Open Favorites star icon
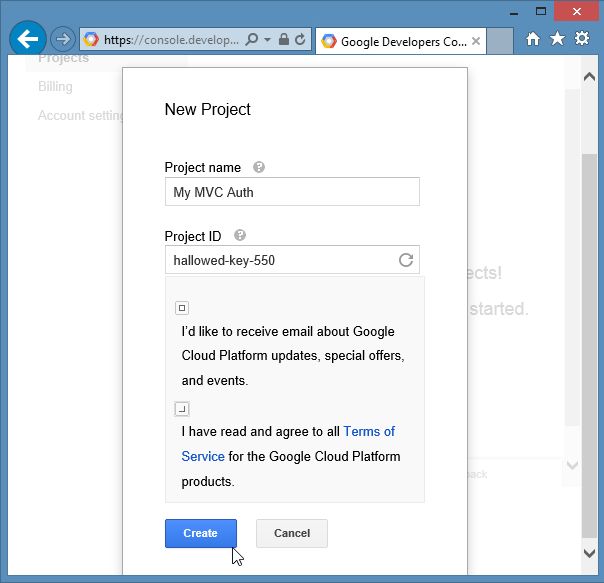This screenshot has height=583, width=604. [557, 39]
